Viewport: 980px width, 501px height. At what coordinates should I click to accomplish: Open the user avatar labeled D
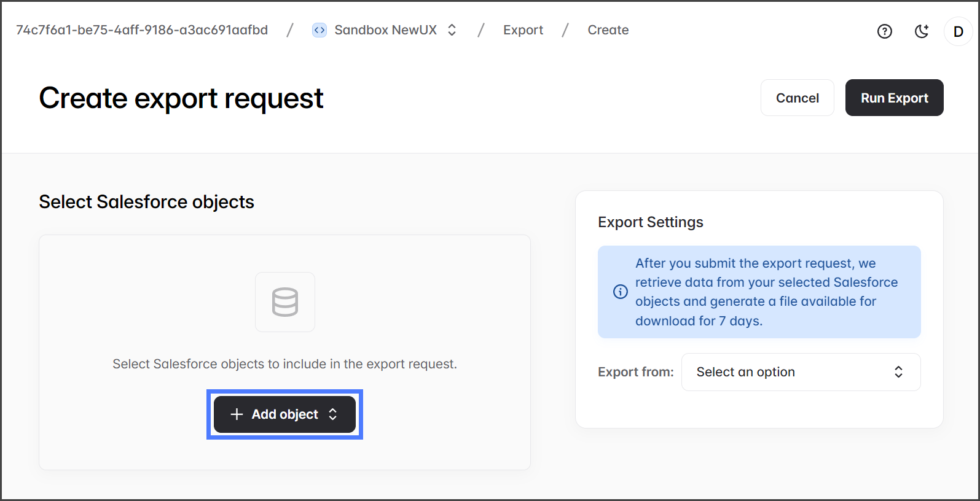[958, 31]
